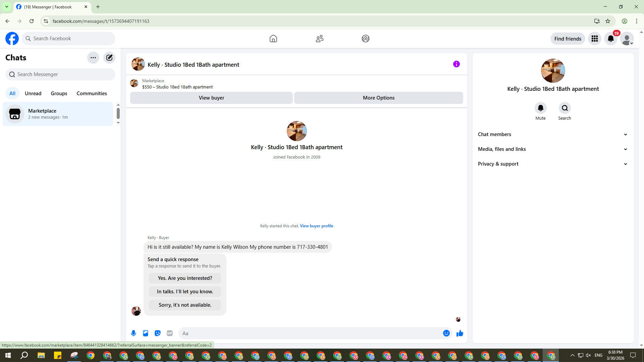Screen dimensions: 644x362
Task: Start a new message with compose icon
Action: pyautogui.click(x=109, y=58)
